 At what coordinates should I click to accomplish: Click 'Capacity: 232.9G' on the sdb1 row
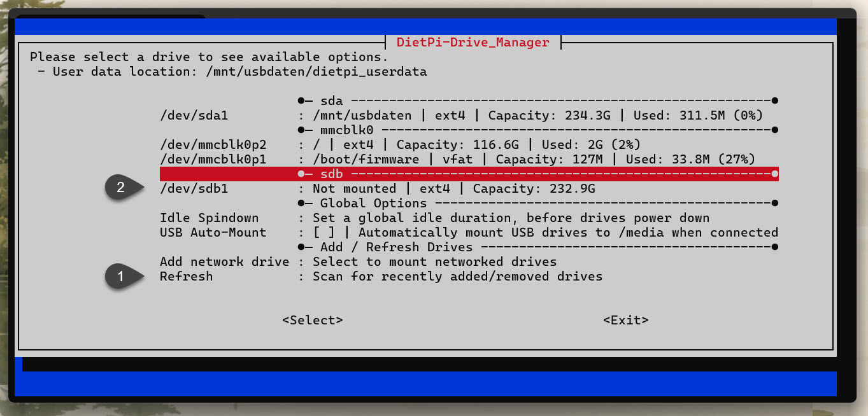tap(534, 189)
